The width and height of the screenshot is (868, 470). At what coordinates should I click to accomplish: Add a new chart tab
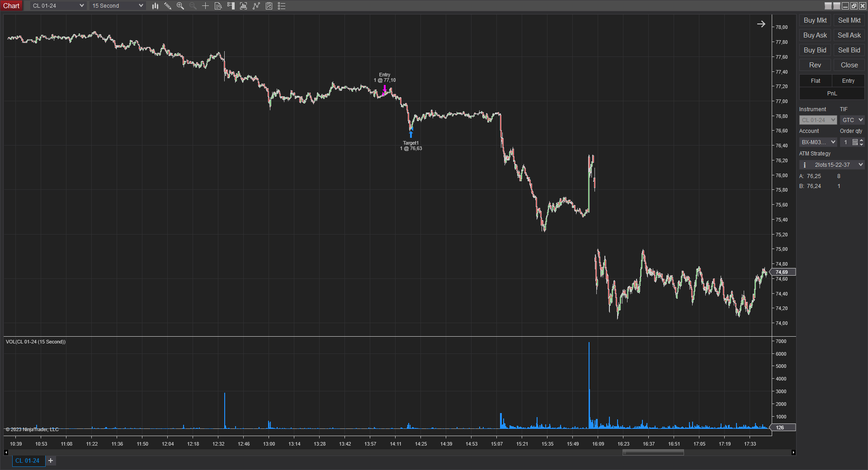51,461
